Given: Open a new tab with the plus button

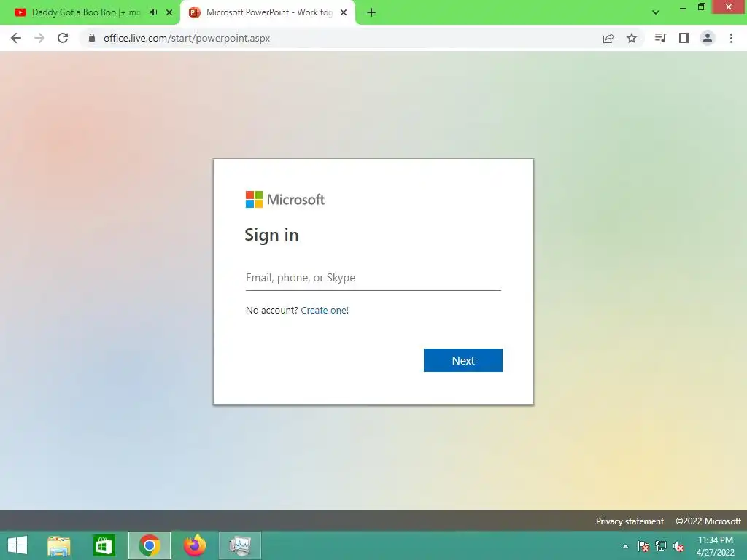Looking at the screenshot, I should [371, 12].
